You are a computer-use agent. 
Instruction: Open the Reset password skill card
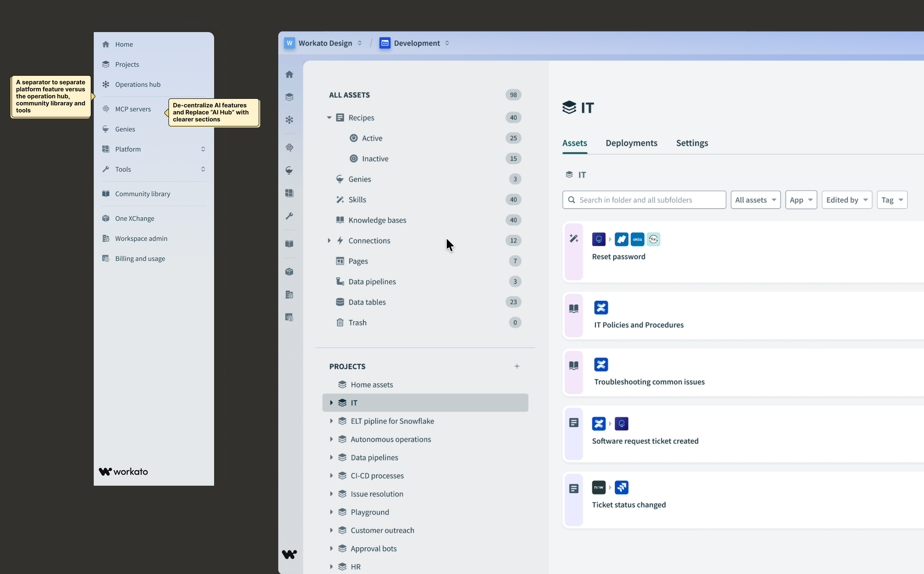pos(619,257)
